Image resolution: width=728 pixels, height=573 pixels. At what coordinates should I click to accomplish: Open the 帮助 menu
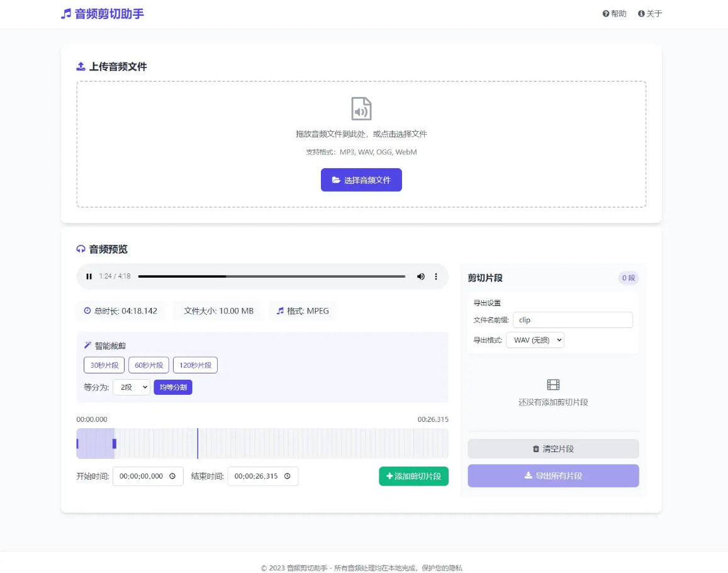pyautogui.click(x=613, y=13)
